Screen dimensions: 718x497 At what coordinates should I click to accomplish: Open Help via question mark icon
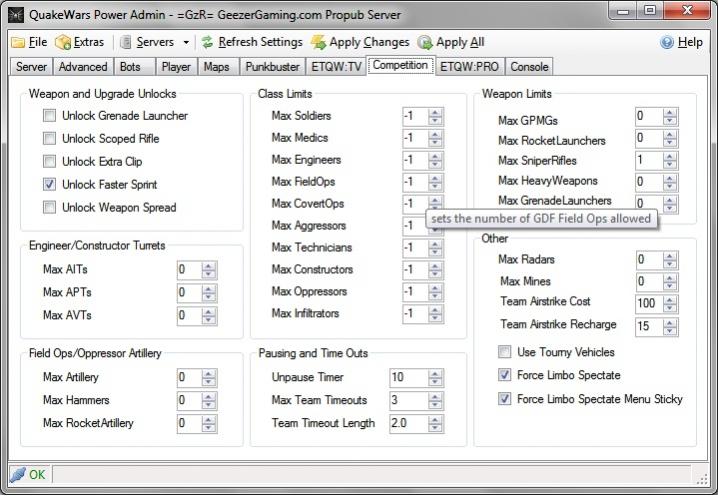coord(667,42)
